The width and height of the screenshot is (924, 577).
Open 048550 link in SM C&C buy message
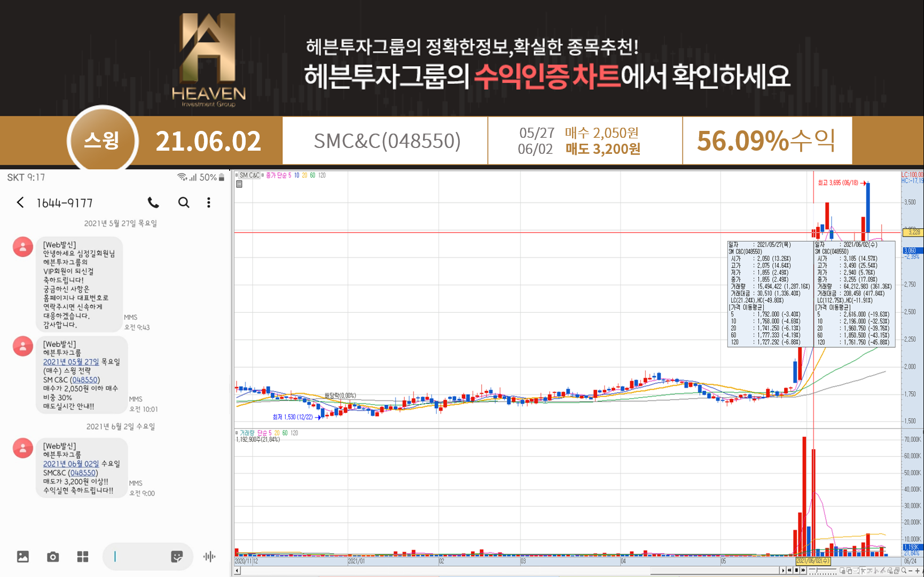[x=85, y=380]
